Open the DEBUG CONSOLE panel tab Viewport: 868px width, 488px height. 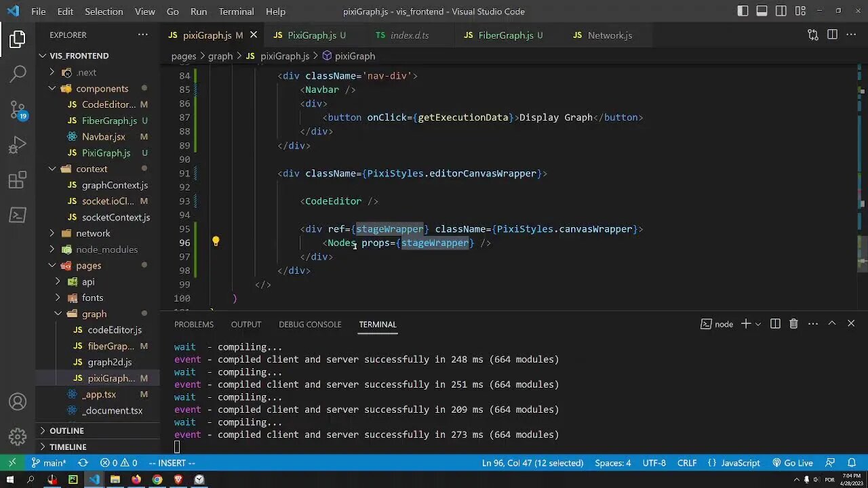(x=310, y=324)
